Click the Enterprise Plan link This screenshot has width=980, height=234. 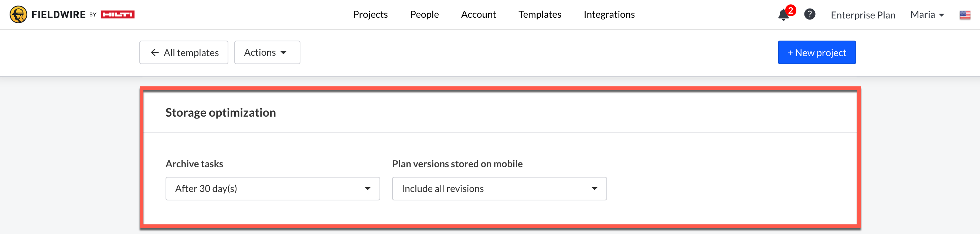pyautogui.click(x=862, y=15)
